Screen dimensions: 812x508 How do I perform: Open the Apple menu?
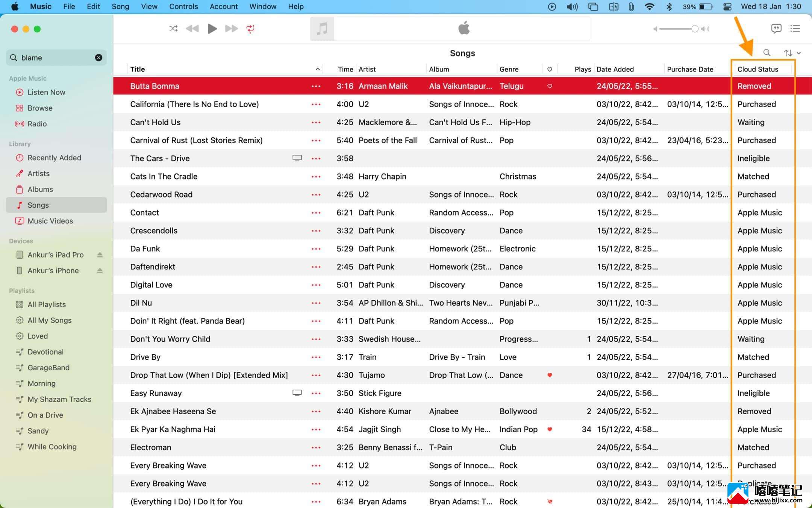15,6
